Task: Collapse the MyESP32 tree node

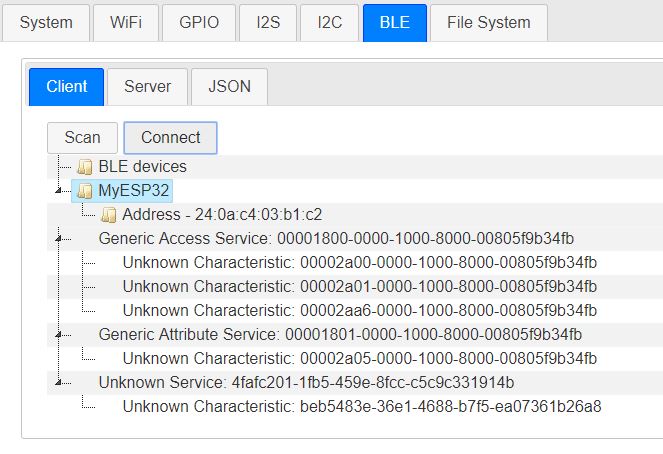Action: (x=58, y=191)
